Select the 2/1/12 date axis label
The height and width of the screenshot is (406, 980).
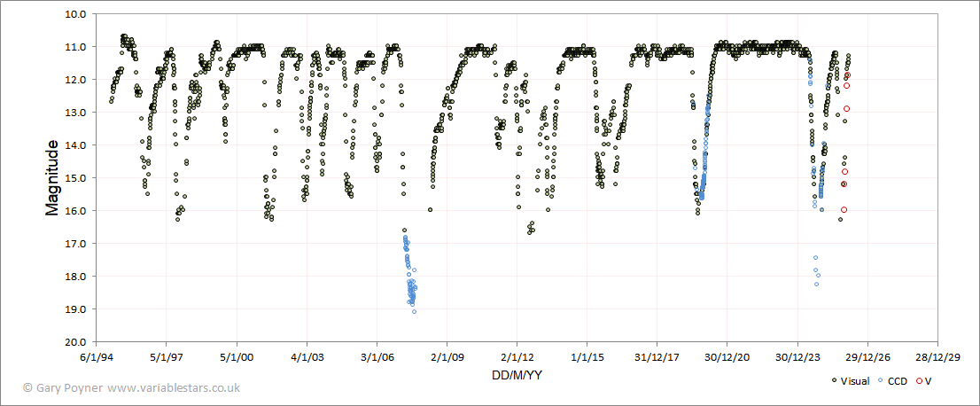click(x=517, y=357)
